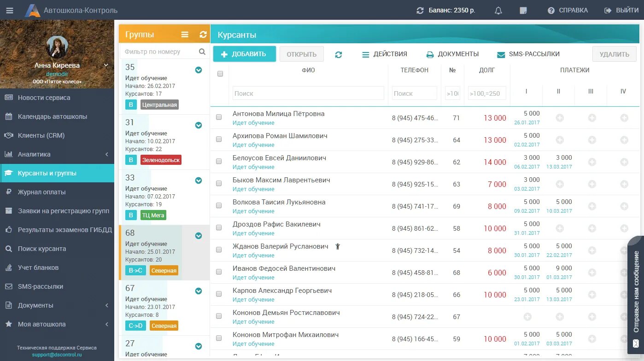Add second payment for Дроздов Рафис

click(x=560, y=228)
